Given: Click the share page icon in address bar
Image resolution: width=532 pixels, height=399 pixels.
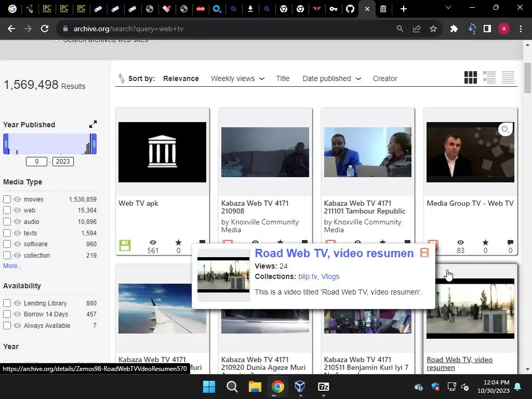Looking at the screenshot, I should (x=417, y=29).
